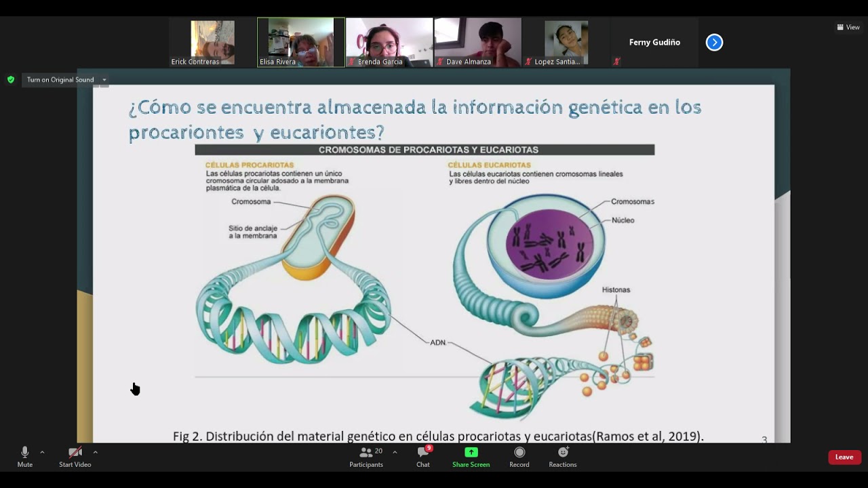
Task: Expand Original Sound dropdown arrow
Action: pos(104,80)
